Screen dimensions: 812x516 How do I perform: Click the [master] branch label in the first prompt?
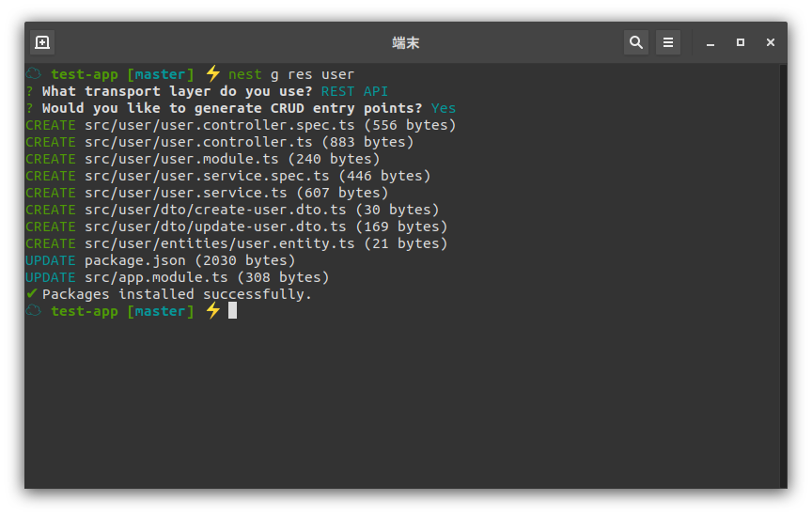[161, 74]
